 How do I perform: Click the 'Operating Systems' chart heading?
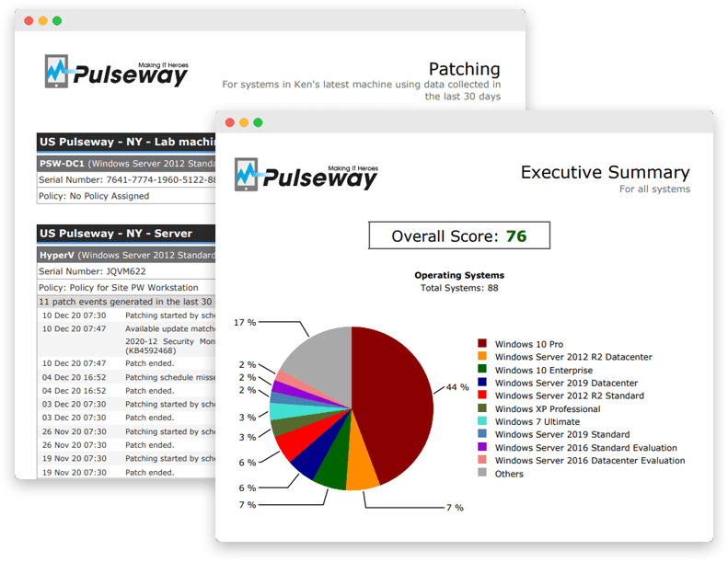(x=459, y=275)
